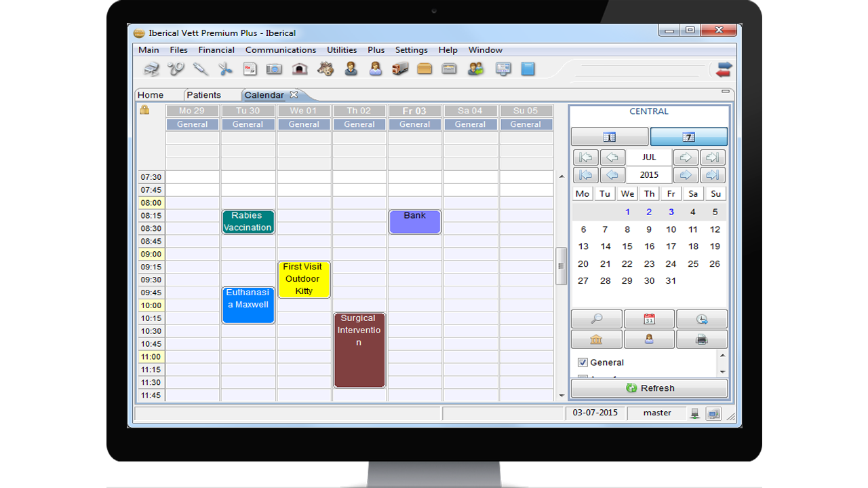Switch to the Patients tab
Viewport: 868px width, 488px height.
click(203, 95)
